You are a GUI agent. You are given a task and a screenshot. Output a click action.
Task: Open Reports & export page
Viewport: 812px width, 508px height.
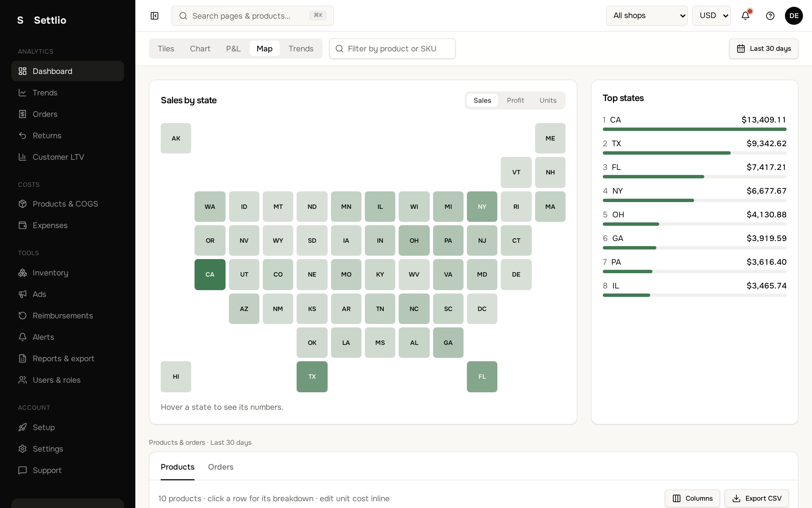[67, 358]
